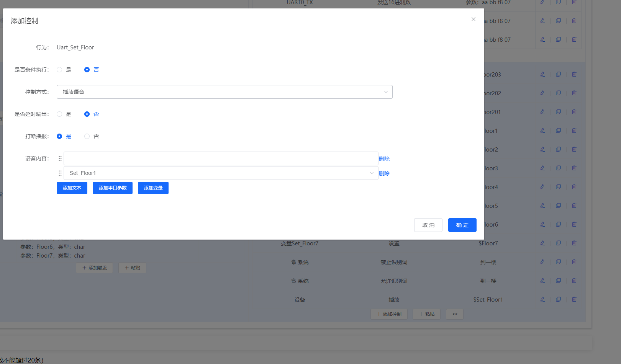The width and height of the screenshot is (621, 364).
Task: Click edit icon for Set_Floor7 row
Action: pyautogui.click(x=542, y=243)
